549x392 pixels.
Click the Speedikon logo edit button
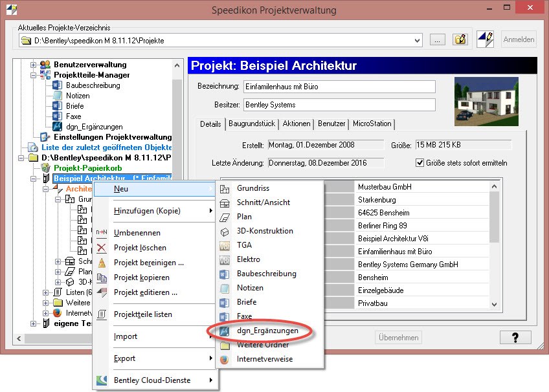[x=486, y=39]
